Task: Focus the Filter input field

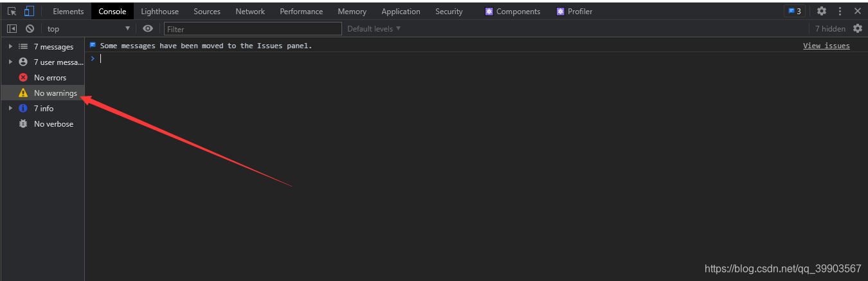Action: [x=253, y=29]
